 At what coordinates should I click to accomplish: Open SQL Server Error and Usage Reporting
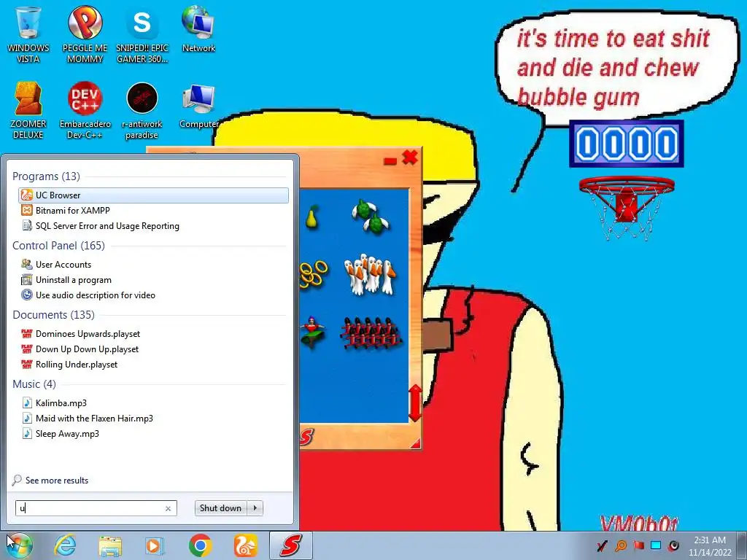[153, 226]
